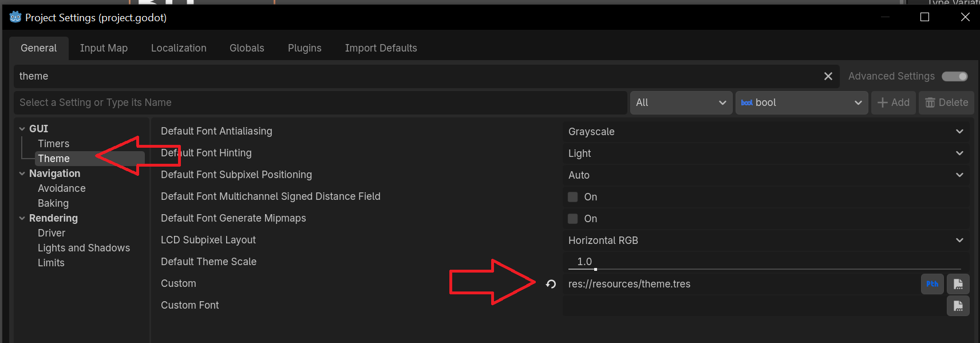
Task: Select Avoidance under Navigation
Action: pos(62,188)
